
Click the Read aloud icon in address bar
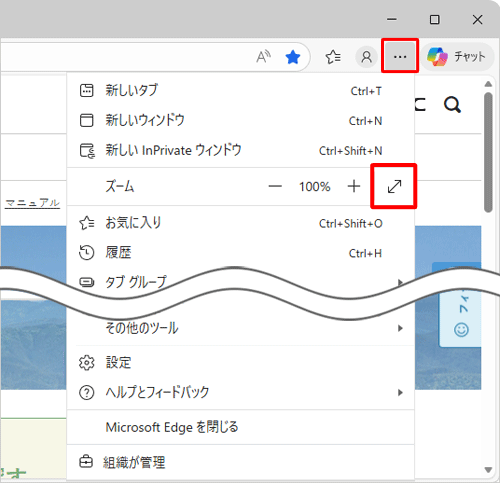263,57
